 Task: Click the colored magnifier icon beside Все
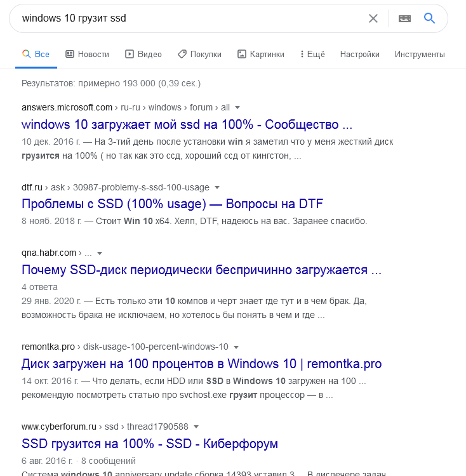point(27,54)
